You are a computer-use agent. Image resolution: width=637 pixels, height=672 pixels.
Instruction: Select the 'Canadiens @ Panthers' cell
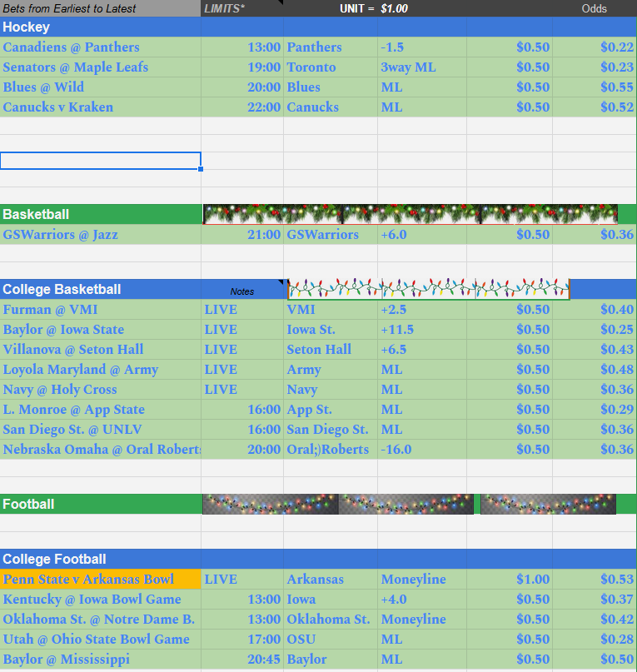click(x=100, y=47)
